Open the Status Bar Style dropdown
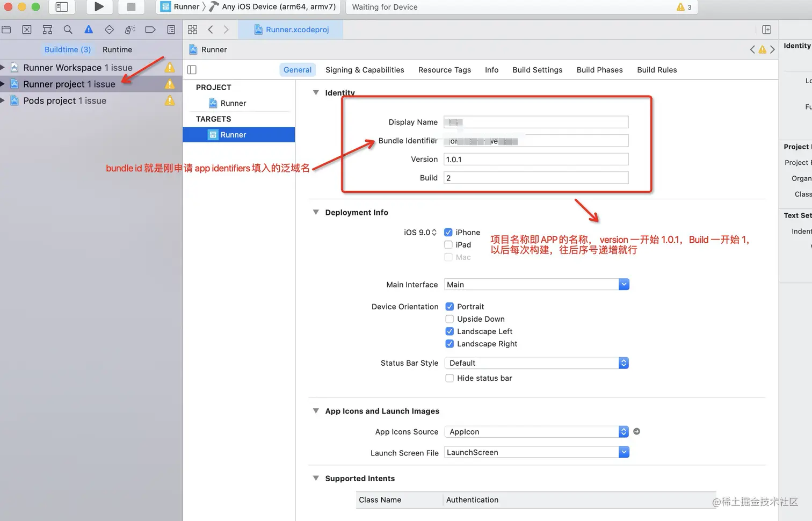The height and width of the screenshot is (521, 812). [x=536, y=363]
